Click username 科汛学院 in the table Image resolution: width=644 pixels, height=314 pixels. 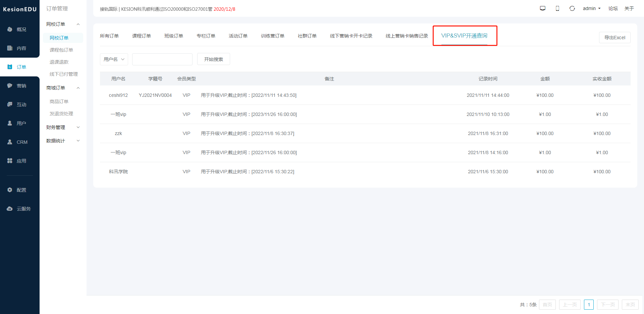pos(118,172)
